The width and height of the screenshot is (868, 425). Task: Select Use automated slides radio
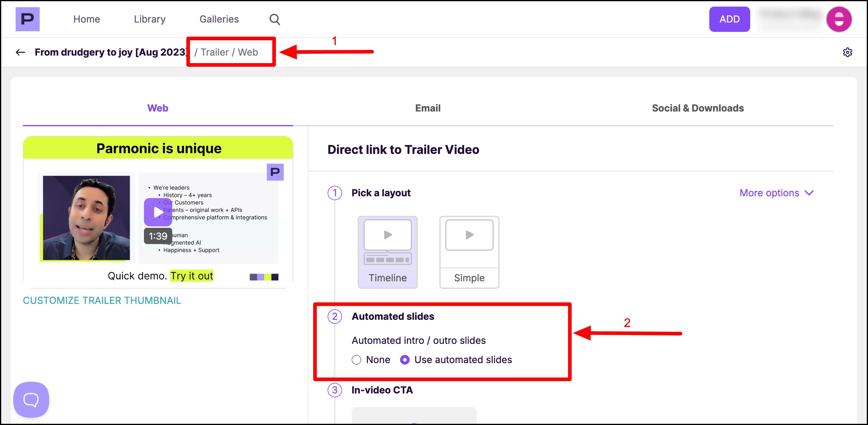click(x=405, y=359)
